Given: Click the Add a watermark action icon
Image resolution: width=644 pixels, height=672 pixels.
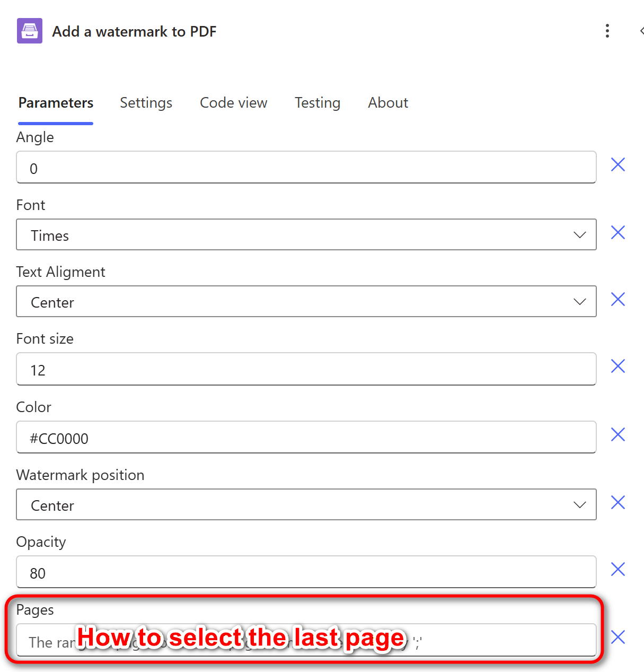Looking at the screenshot, I should point(30,31).
